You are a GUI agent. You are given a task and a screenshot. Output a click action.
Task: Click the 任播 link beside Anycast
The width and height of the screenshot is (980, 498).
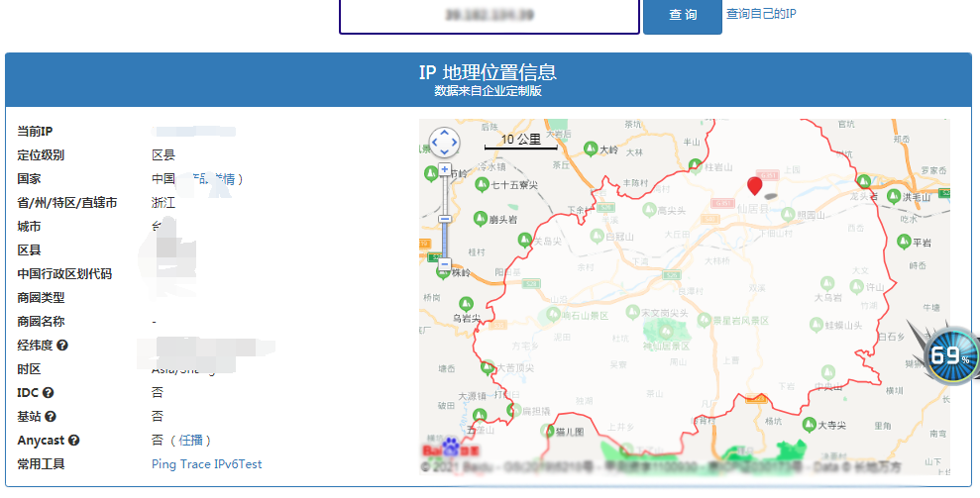191,441
